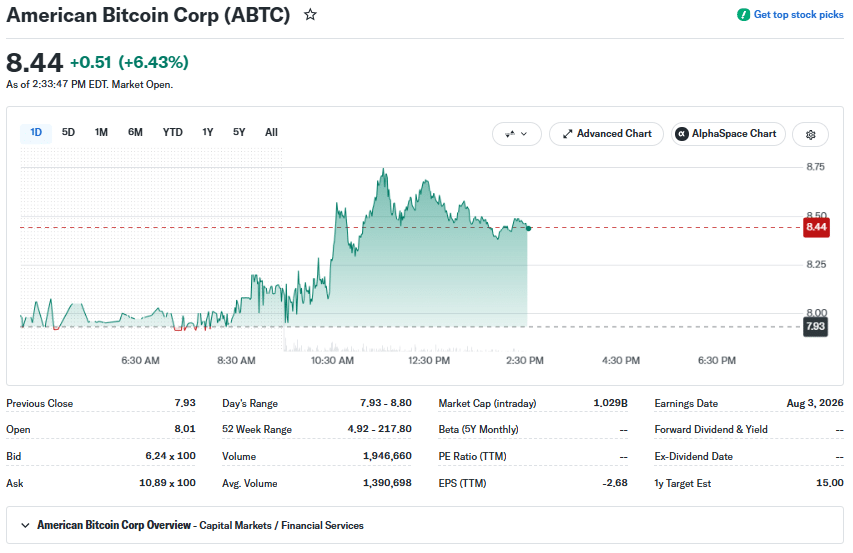Image resolution: width=853 pixels, height=553 pixels.
Task: Click Previous Close value 7.93
Action: coord(185,403)
